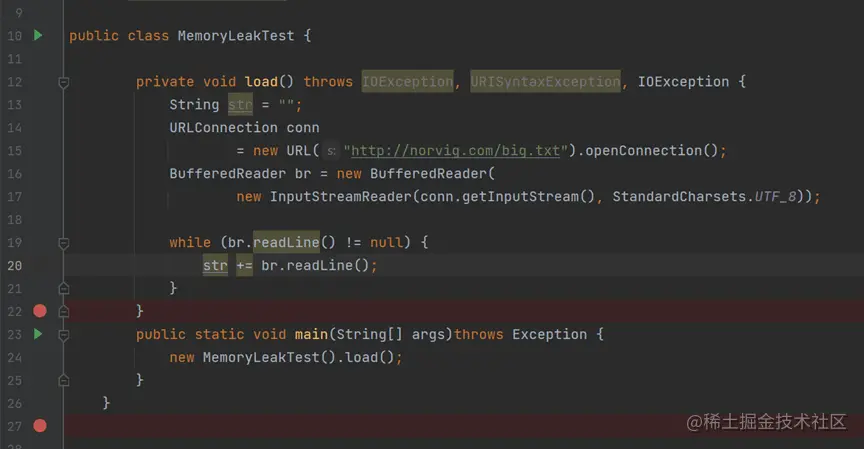
Task: Click the Exception type on line 23
Action: pyautogui.click(x=549, y=334)
